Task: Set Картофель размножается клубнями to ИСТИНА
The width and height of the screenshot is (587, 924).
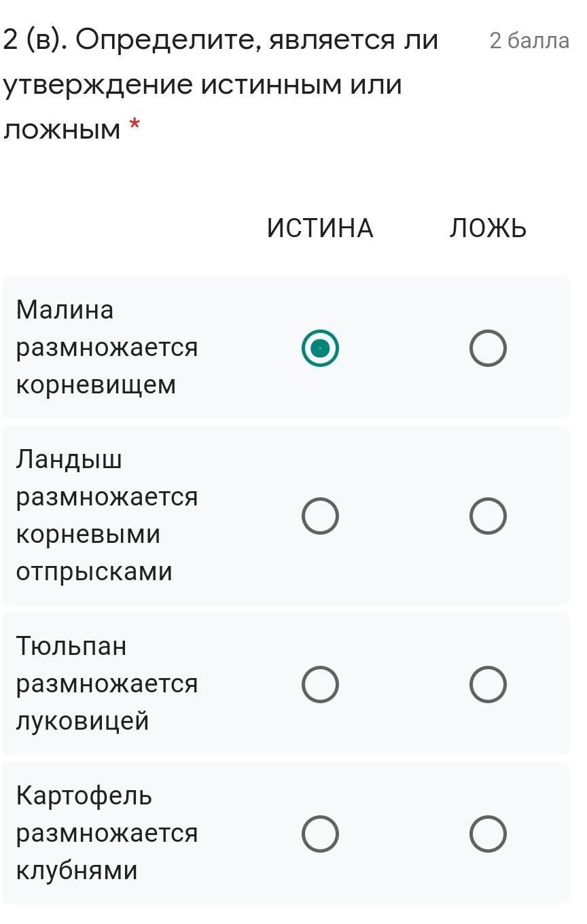Action: [x=320, y=834]
